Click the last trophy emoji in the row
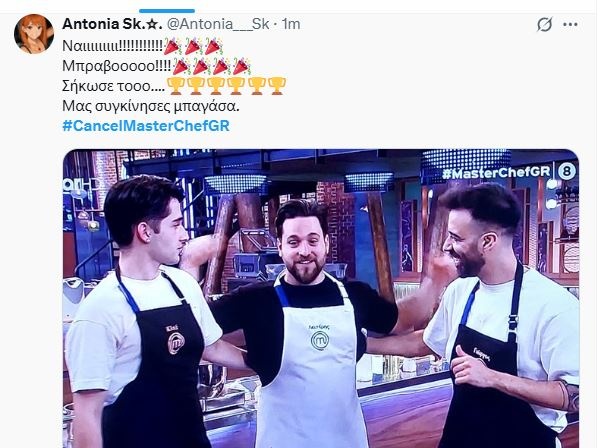The width and height of the screenshot is (612, 448). tap(277, 86)
